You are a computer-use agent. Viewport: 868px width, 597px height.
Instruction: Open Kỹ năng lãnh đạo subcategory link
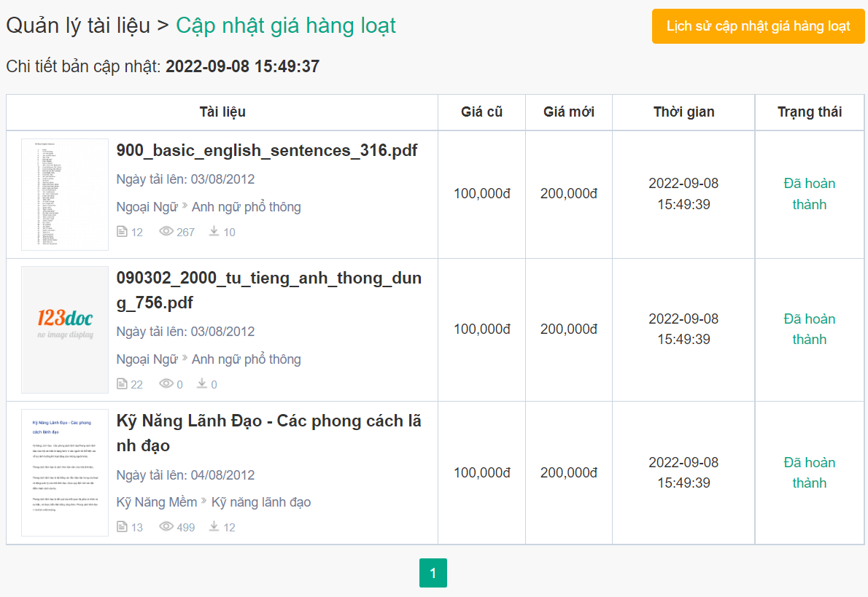coord(261,502)
